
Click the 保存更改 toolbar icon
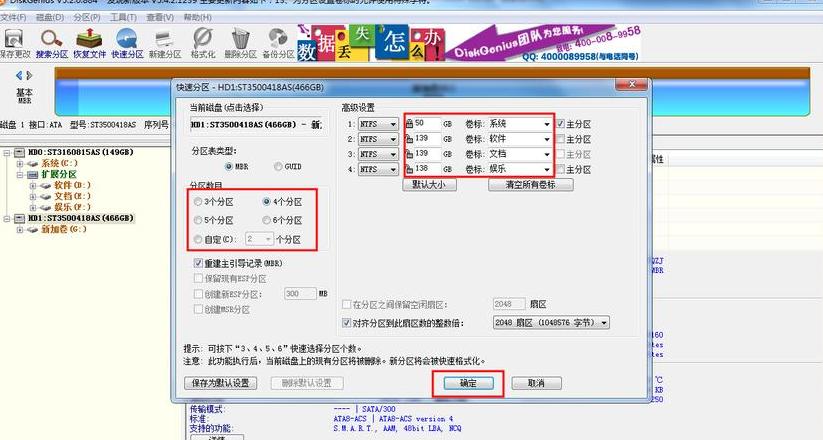click(13, 43)
